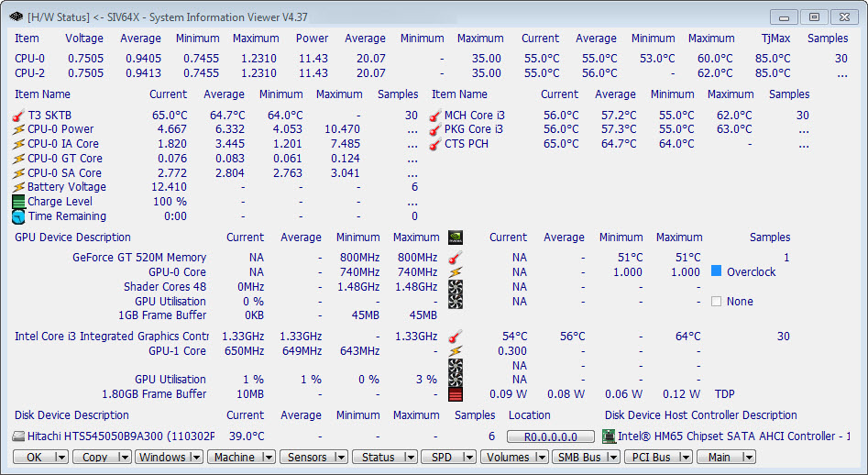Toggle the None checkbox

pyautogui.click(x=717, y=301)
